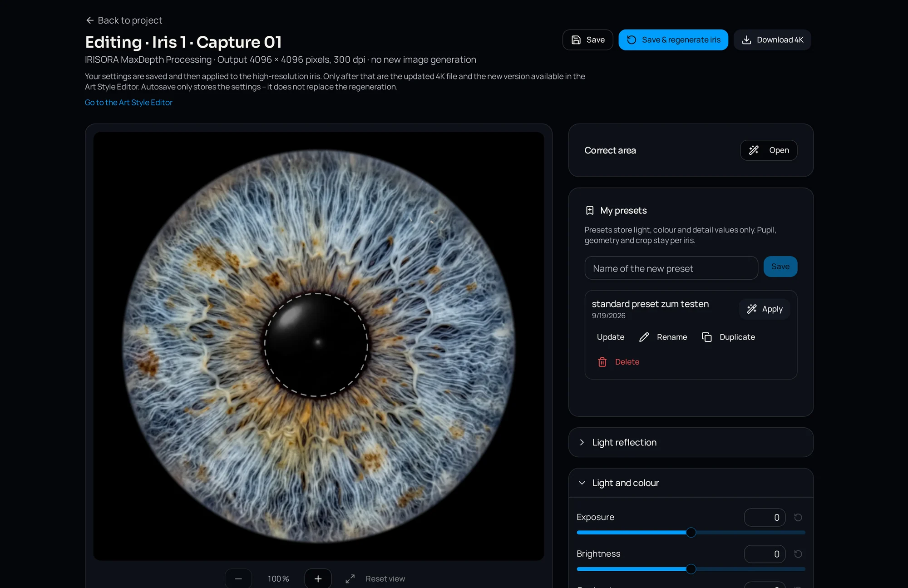Reset the Exposure value
The image size is (908, 588).
coord(798,518)
